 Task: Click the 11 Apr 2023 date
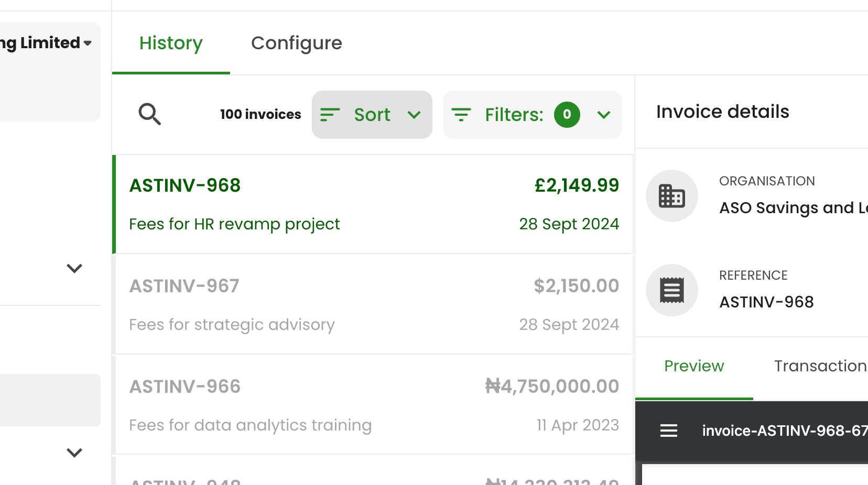(578, 425)
